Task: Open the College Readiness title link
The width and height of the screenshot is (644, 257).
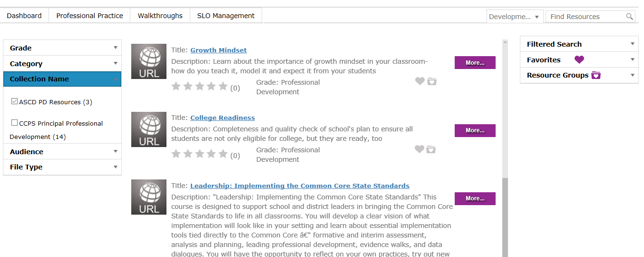Action: coord(223,118)
